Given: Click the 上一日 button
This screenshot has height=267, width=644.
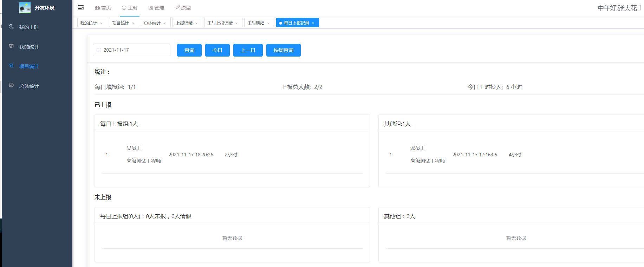Looking at the screenshot, I should tap(248, 50).
